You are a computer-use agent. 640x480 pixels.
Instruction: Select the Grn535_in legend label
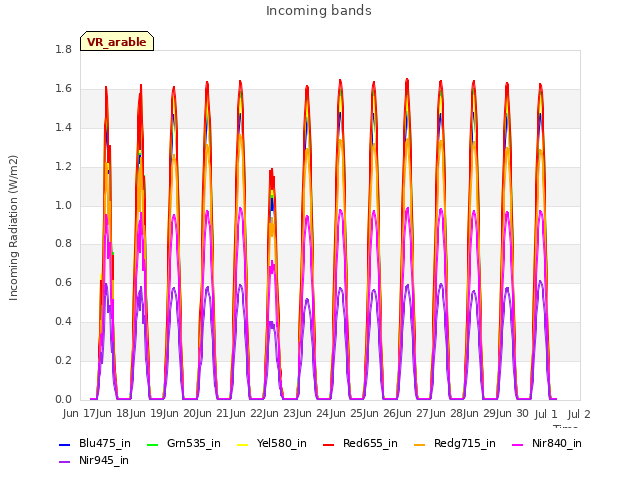coord(194,444)
